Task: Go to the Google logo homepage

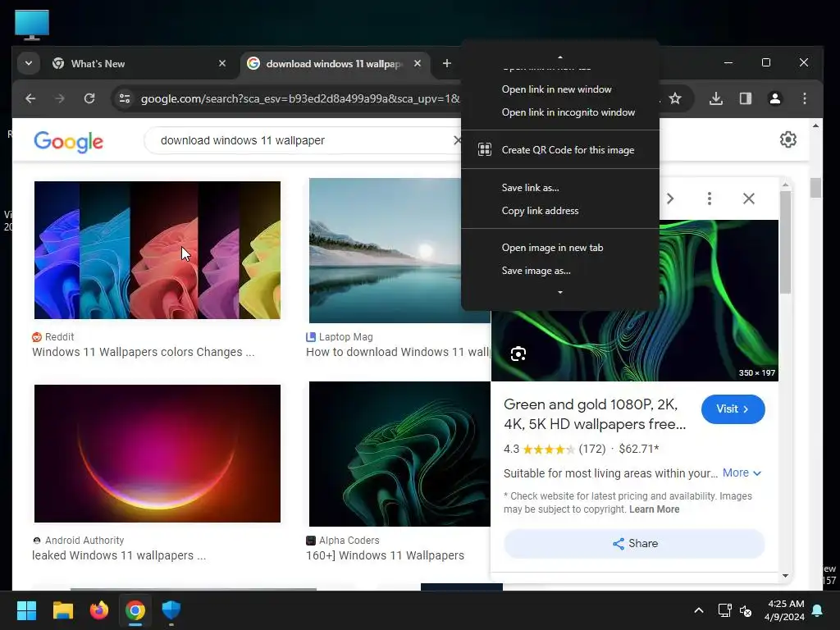Action: click(69, 141)
